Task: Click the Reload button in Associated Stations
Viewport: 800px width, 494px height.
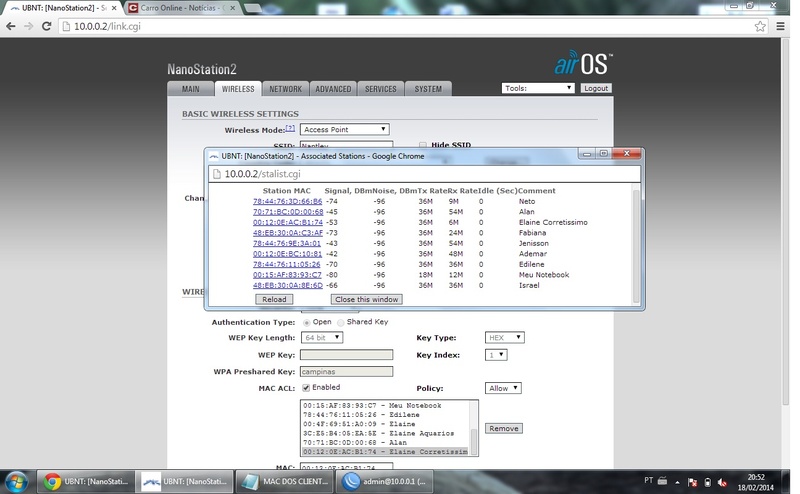Action: tap(274, 300)
